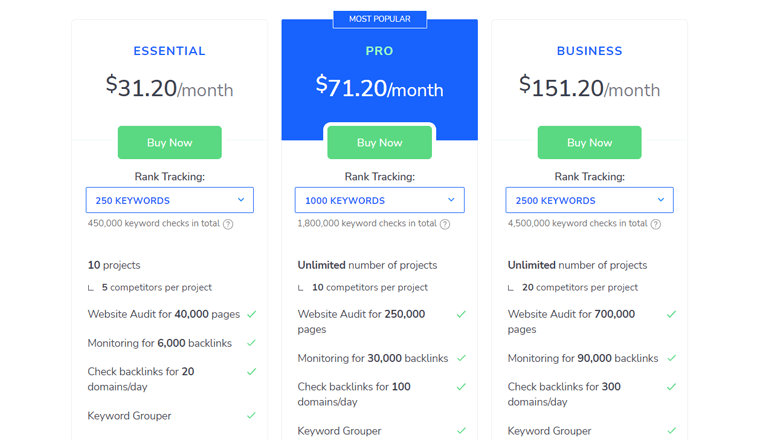Select the BUSINESS plan heading
The height and width of the screenshot is (440, 760).
coord(589,51)
